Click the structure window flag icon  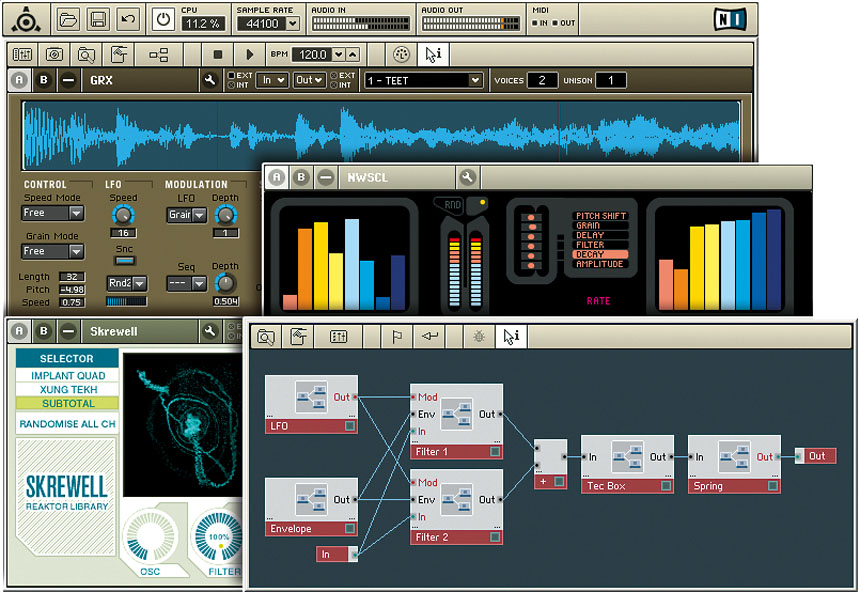point(397,336)
